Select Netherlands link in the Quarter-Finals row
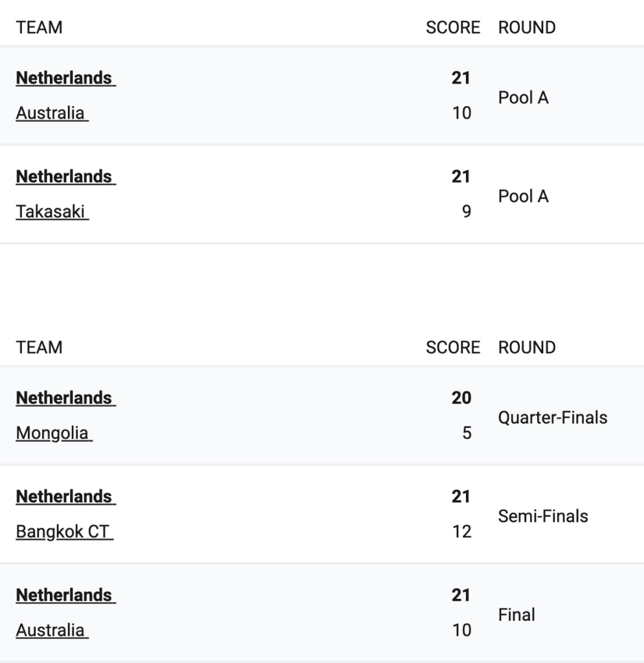The image size is (644, 663). pyautogui.click(x=66, y=398)
